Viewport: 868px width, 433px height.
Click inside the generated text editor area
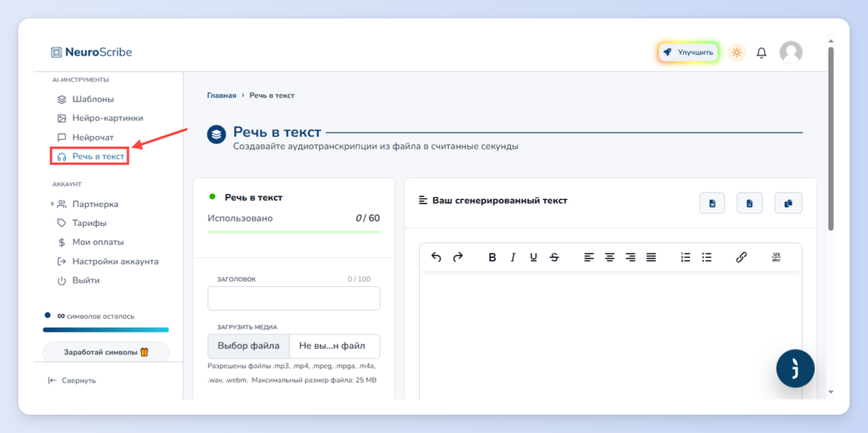610,335
